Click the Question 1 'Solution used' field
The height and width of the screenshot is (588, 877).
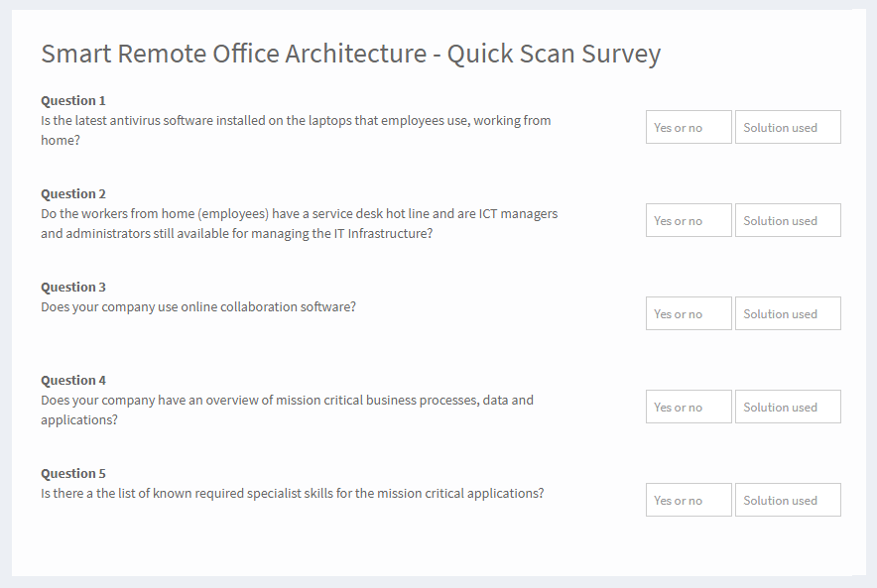click(x=788, y=127)
